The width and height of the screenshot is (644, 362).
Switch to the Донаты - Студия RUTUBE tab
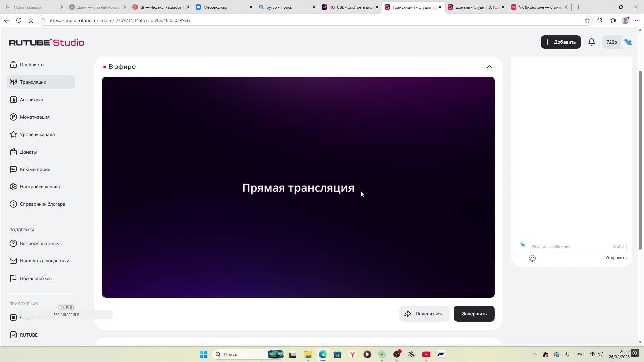tap(476, 7)
